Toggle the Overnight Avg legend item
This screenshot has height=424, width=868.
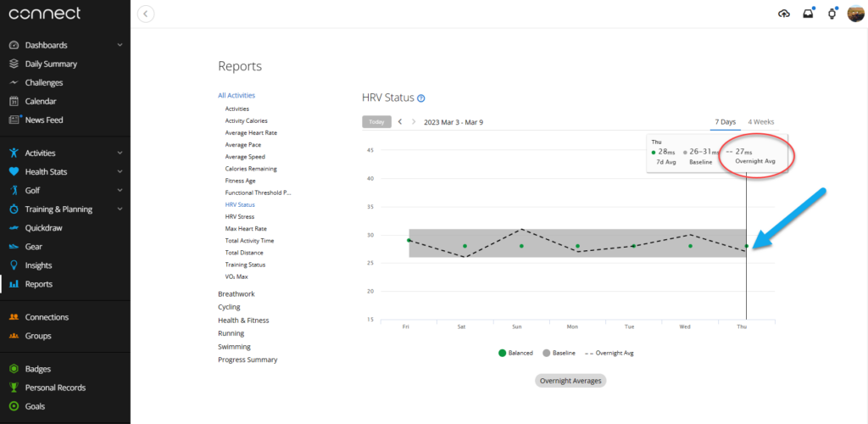(609, 353)
